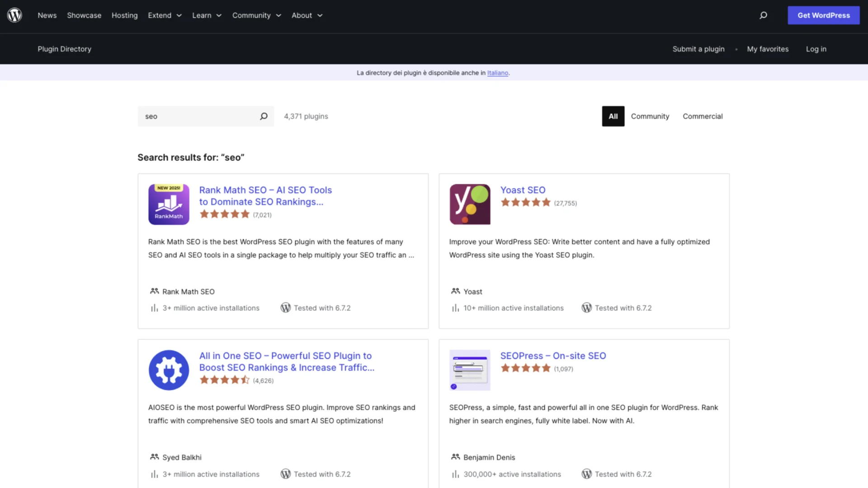
Task: Click the star rating of SEOPress
Action: pyautogui.click(x=526, y=368)
